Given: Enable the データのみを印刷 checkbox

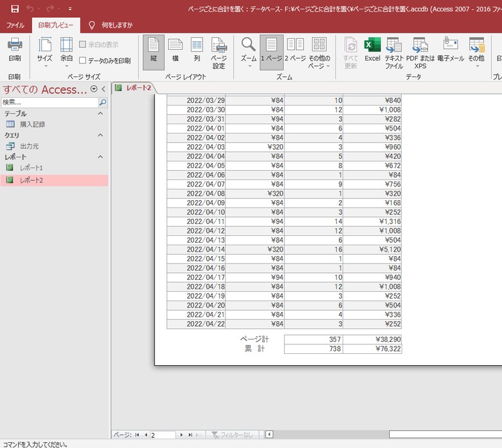Looking at the screenshot, I should 82,60.
